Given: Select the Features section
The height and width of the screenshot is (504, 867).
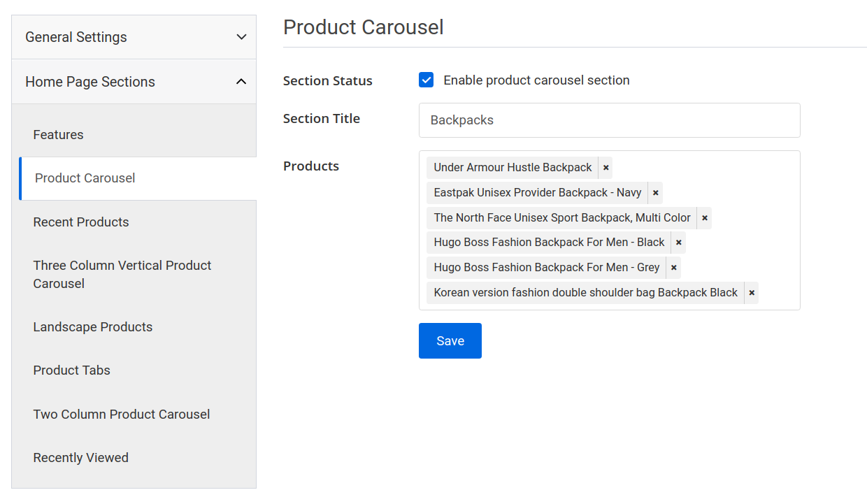Looking at the screenshot, I should 58,134.
